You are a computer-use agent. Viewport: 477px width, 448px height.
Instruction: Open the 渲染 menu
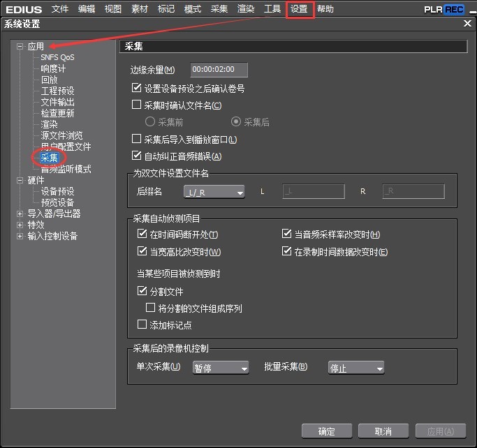click(246, 9)
